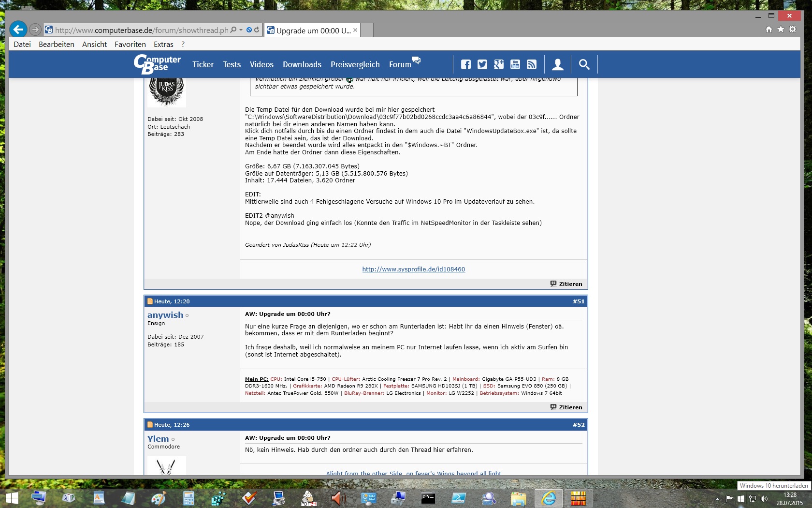Open the address bar search magnifier
812x508 pixels.
coord(234,30)
